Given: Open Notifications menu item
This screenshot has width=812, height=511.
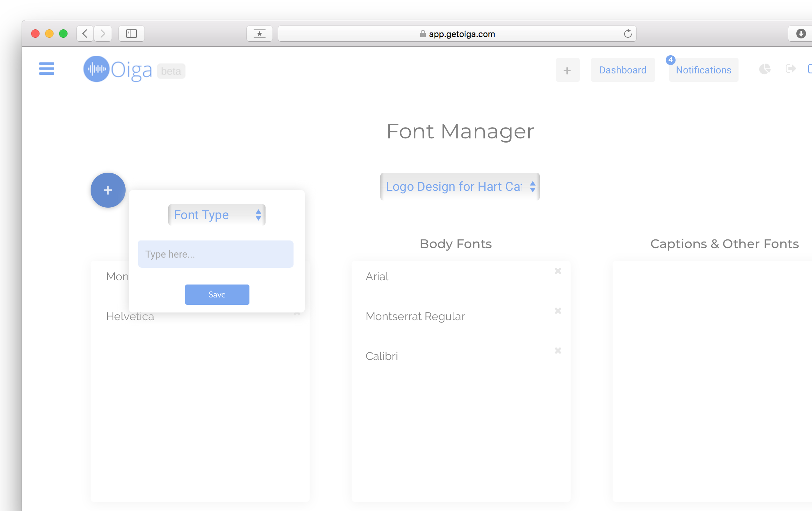Looking at the screenshot, I should click(x=703, y=70).
